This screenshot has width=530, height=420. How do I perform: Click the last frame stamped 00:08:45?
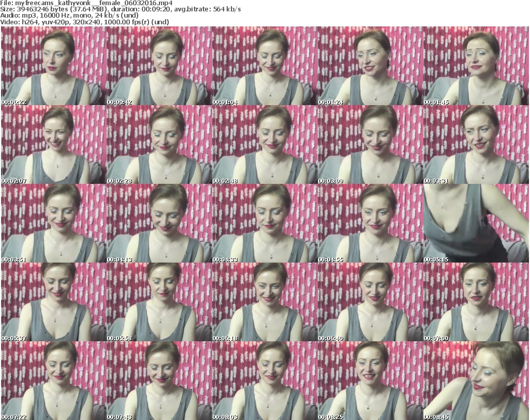tap(476, 381)
